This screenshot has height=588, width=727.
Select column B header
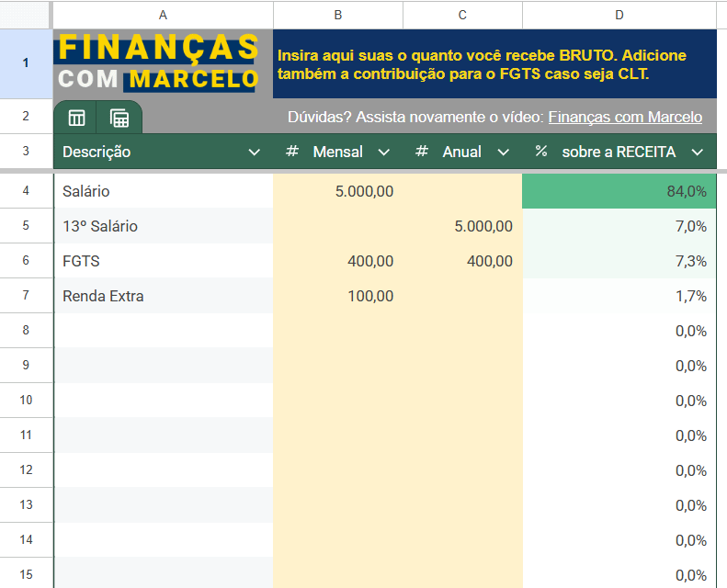338,16
